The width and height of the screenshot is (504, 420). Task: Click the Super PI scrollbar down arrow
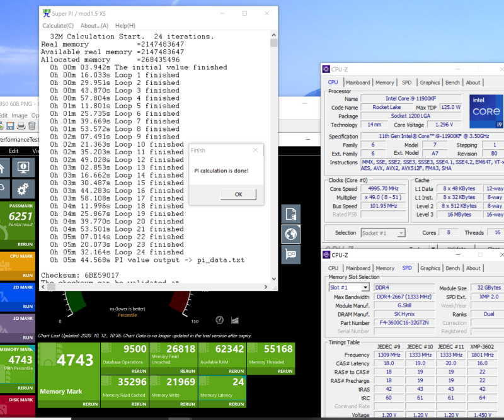[x=274, y=278]
